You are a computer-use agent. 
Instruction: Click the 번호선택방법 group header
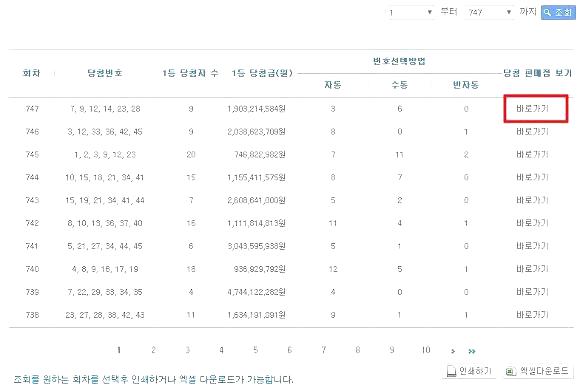coord(399,61)
